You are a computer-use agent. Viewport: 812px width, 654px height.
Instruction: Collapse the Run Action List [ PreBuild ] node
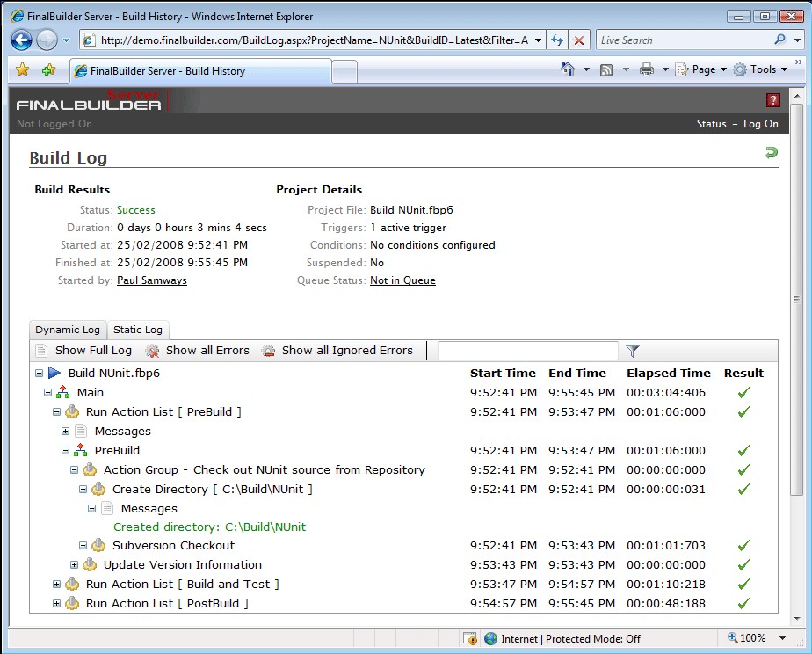pyautogui.click(x=56, y=411)
